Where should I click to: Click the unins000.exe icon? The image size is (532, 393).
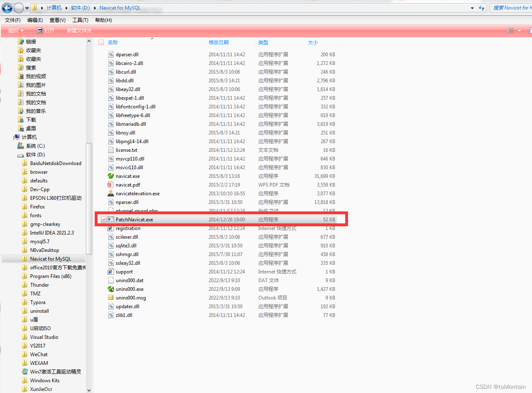click(x=110, y=289)
